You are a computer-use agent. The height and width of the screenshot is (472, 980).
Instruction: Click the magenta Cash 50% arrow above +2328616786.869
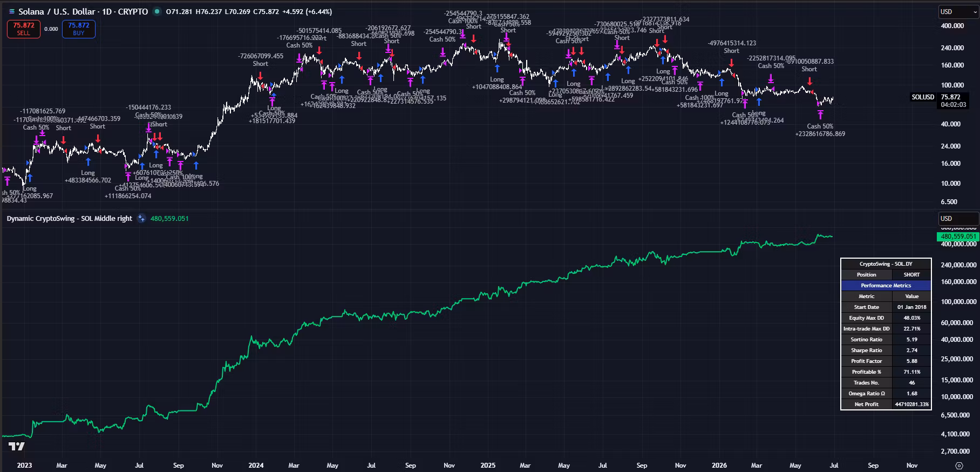pyautogui.click(x=820, y=114)
